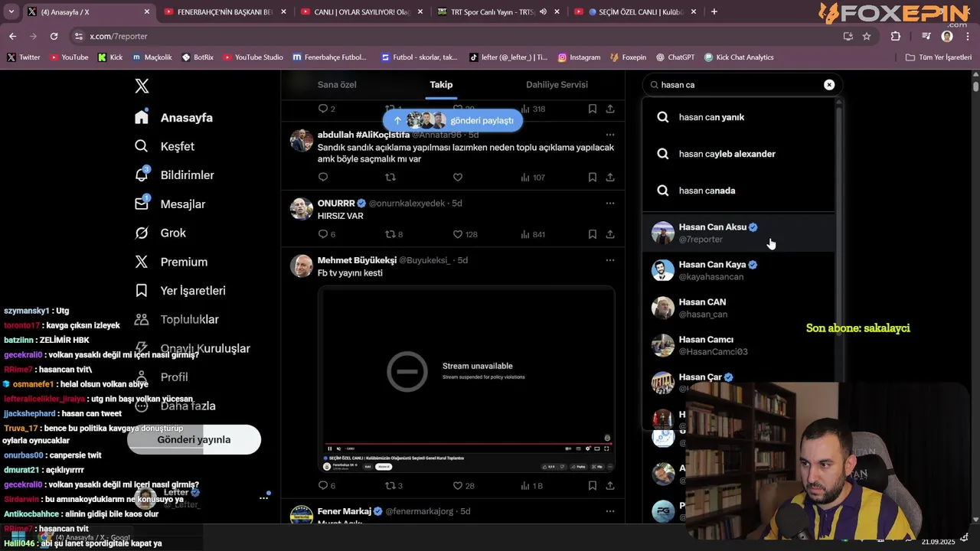980x551 pixels.
Task: Bookmark ONURRR 'HIRSIZ VAR' post
Action: [x=593, y=234]
